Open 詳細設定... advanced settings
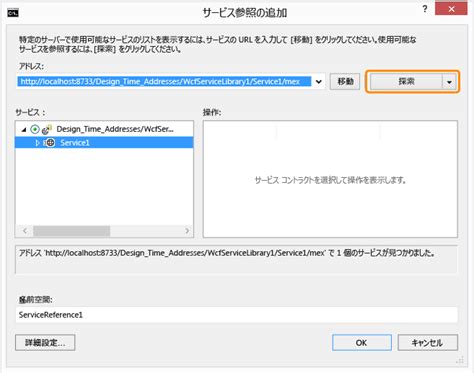474x373 pixels. [45, 343]
